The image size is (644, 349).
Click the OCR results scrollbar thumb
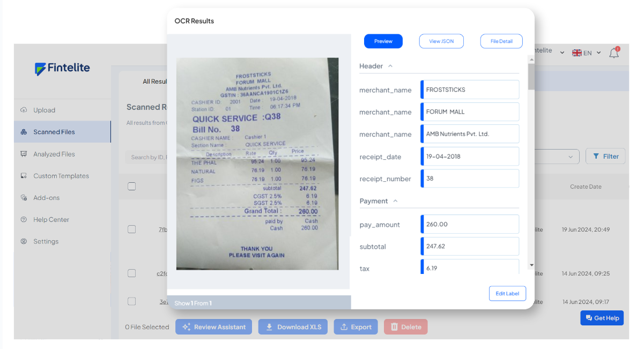(531, 76)
